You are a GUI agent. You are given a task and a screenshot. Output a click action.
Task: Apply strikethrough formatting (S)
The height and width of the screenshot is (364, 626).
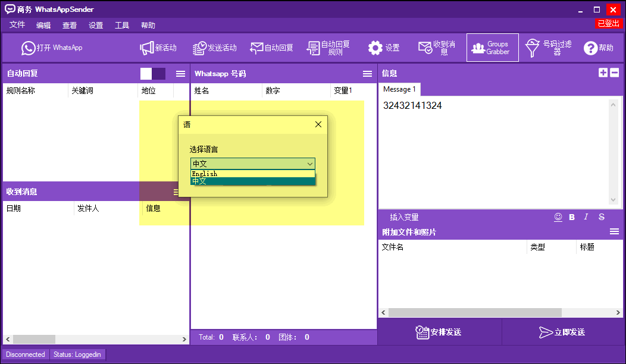click(601, 216)
